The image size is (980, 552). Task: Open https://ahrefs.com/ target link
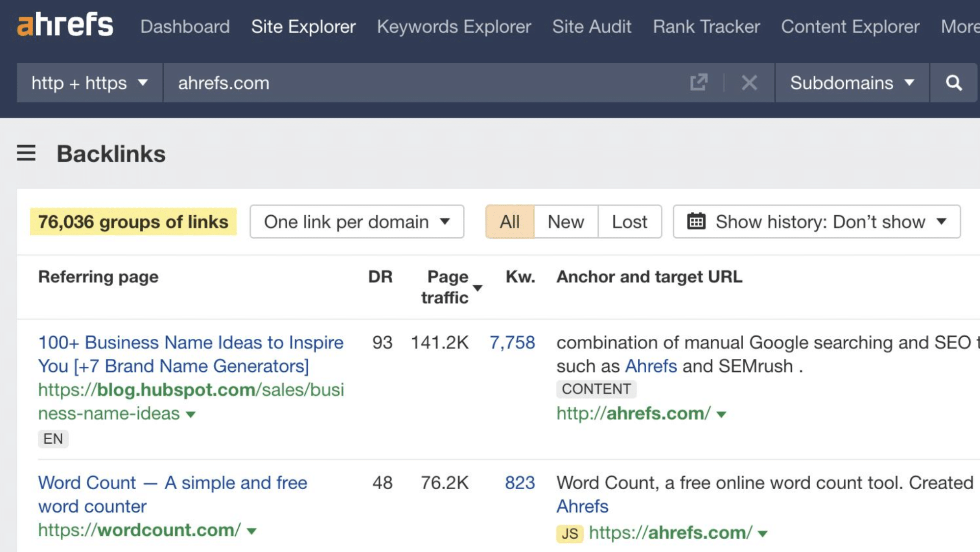[x=671, y=532]
